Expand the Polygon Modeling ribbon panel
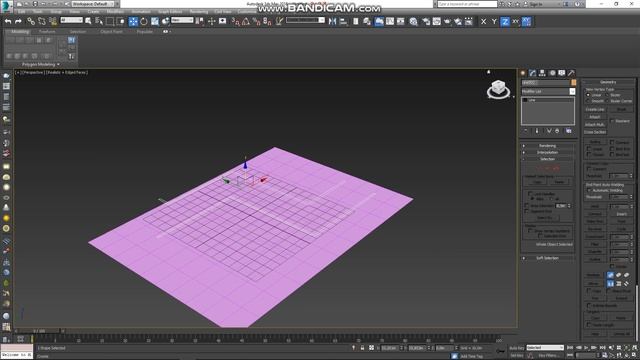 tap(40, 64)
